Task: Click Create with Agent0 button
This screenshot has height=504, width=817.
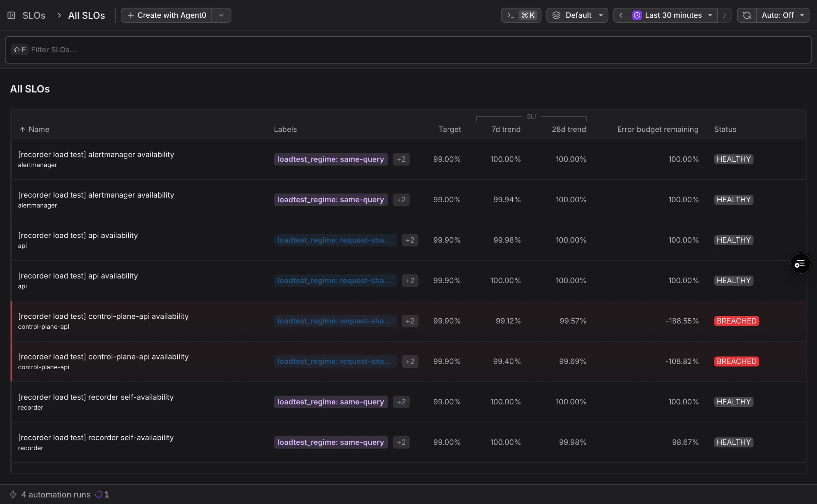Action: coord(166,15)
